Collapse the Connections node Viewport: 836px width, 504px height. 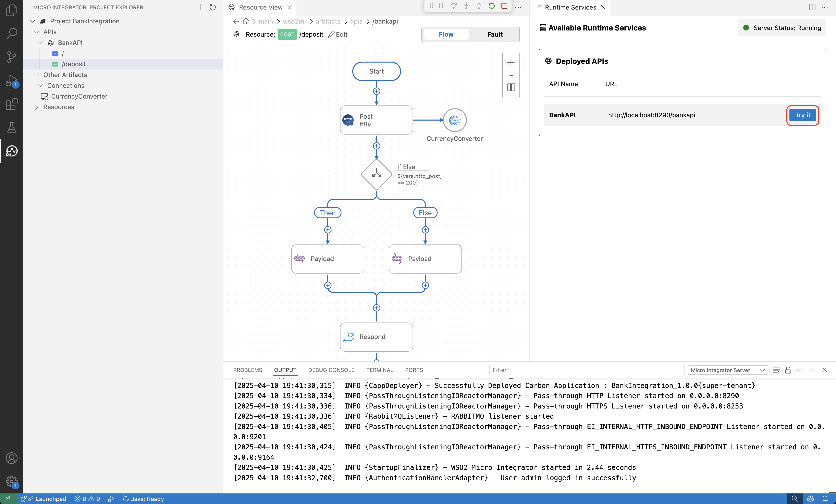coord(40,86)
